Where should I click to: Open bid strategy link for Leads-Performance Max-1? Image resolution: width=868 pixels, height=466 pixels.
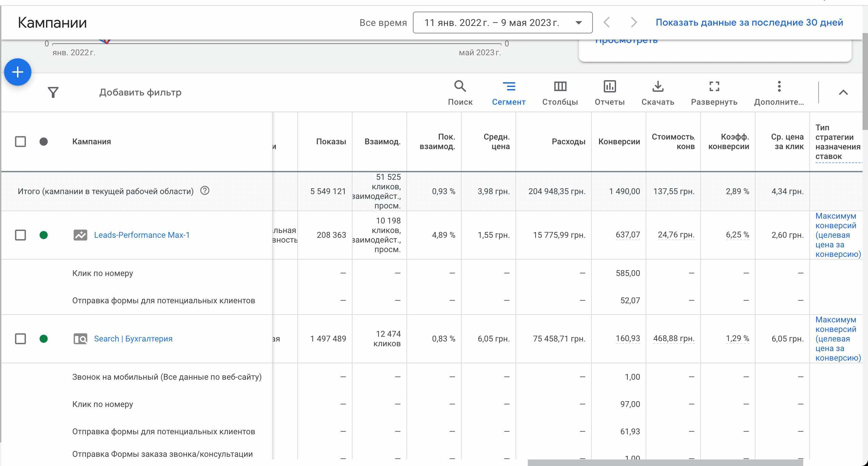838,235
